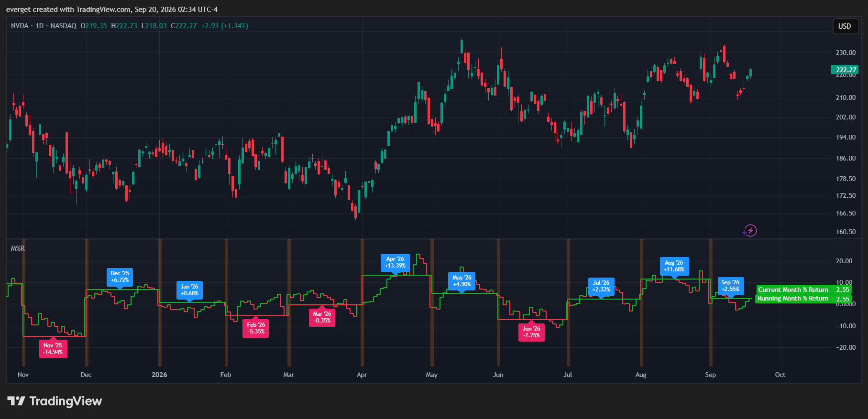Click the Sep '26 +2.55% label
Screen dimensions: 868x419
730,286
